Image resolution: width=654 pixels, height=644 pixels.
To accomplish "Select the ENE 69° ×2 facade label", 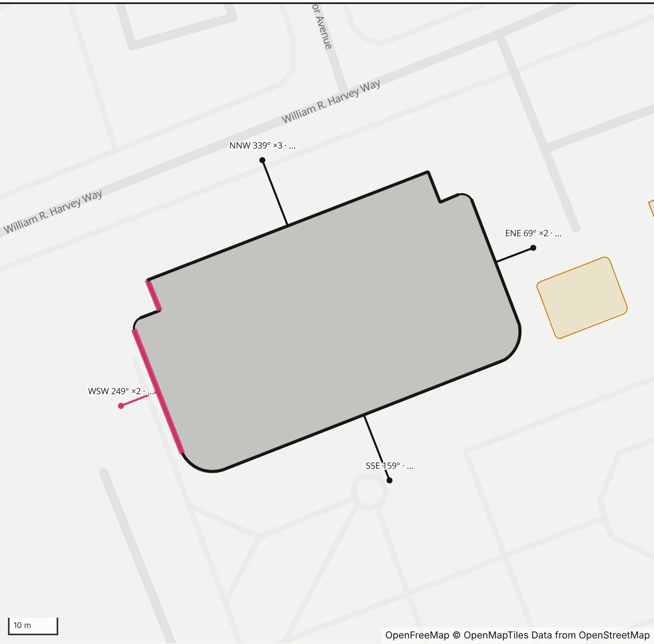I will tap(533, 233).
